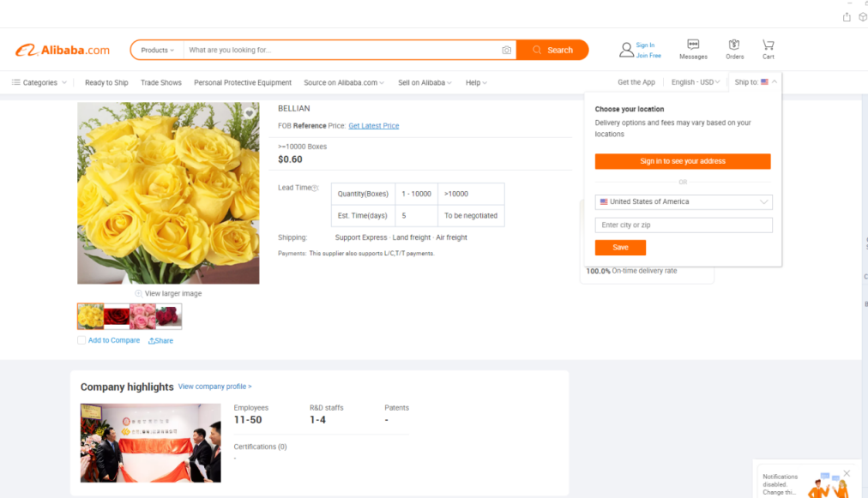This screenshot has width=868, height=498.
Task: Open Trade Shows page
Action: pos(161,83)
